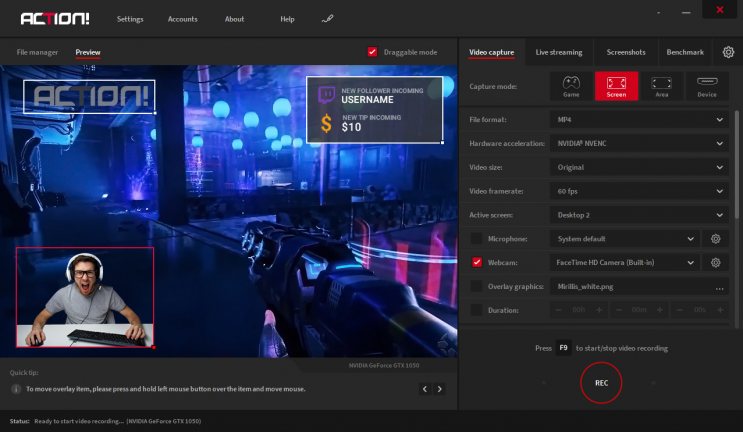
Task: Increase duration hours with plus
Action: coord(599,310)
